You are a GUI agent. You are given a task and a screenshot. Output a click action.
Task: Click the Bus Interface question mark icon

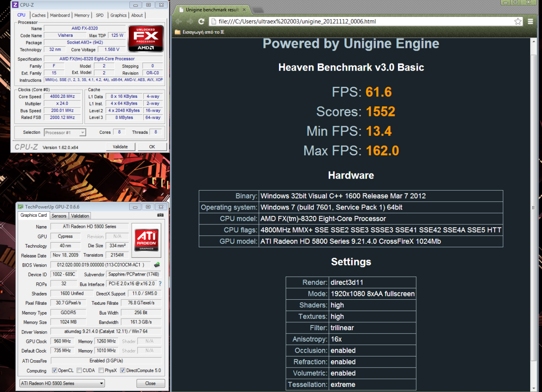pyautogui.click(x=160, y=284)
